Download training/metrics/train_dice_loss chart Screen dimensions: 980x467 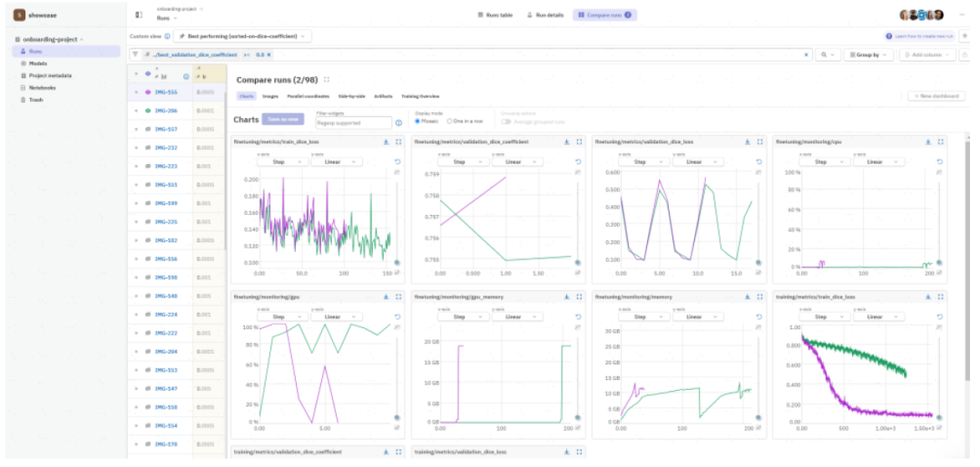click(x=928, y=297)
